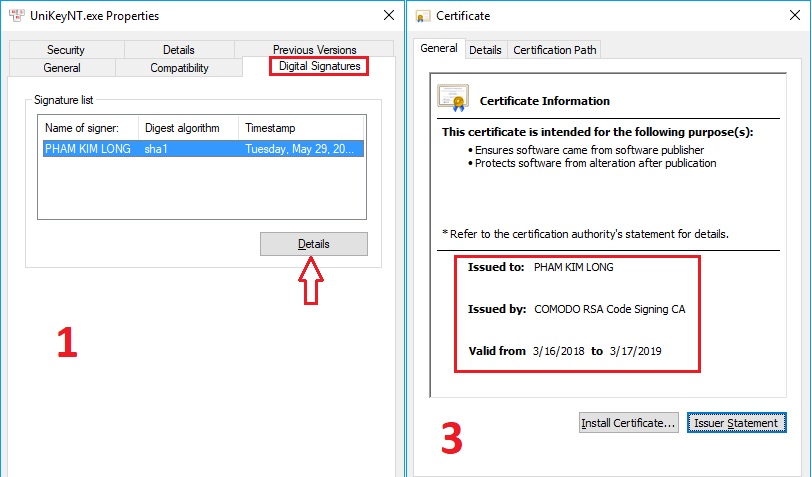Select the Digital Signatures tab
Viewport: 812px width, 477px height.
[319, 66]
